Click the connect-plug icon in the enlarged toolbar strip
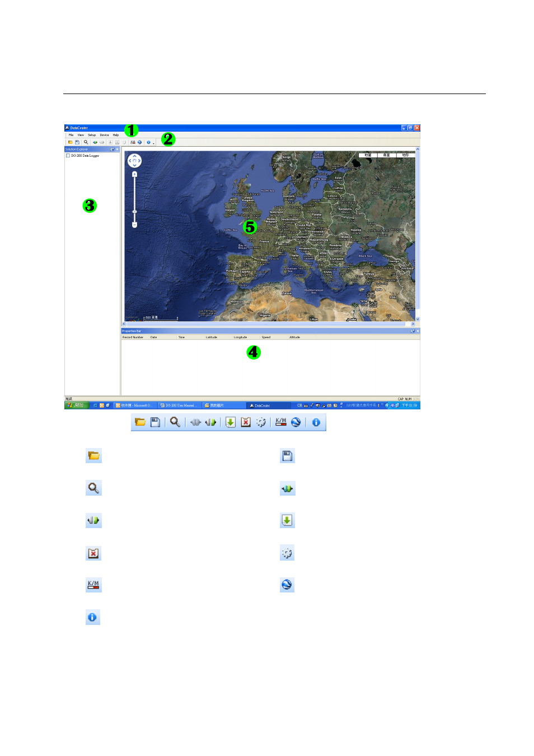 pyautogui.click(x=195, y=422)
